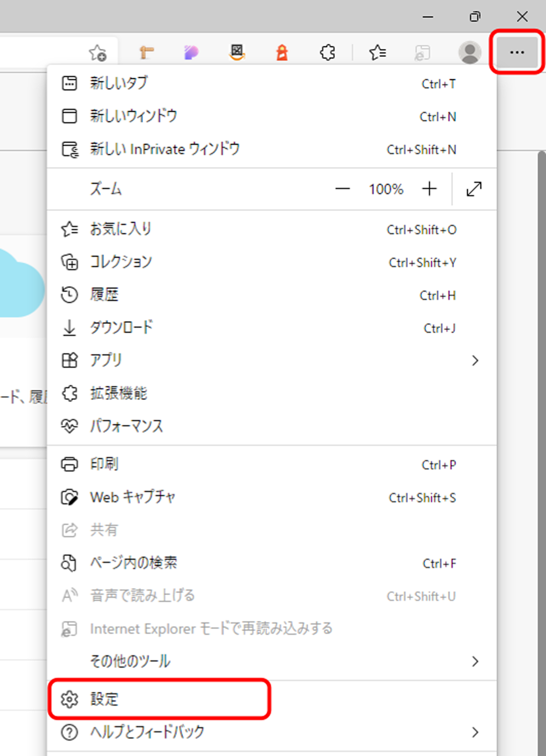Image resolution: width=546 pixels, height=756 pixels.
Task: Click the vertical page scrollbar
Action: click(542, 452)
